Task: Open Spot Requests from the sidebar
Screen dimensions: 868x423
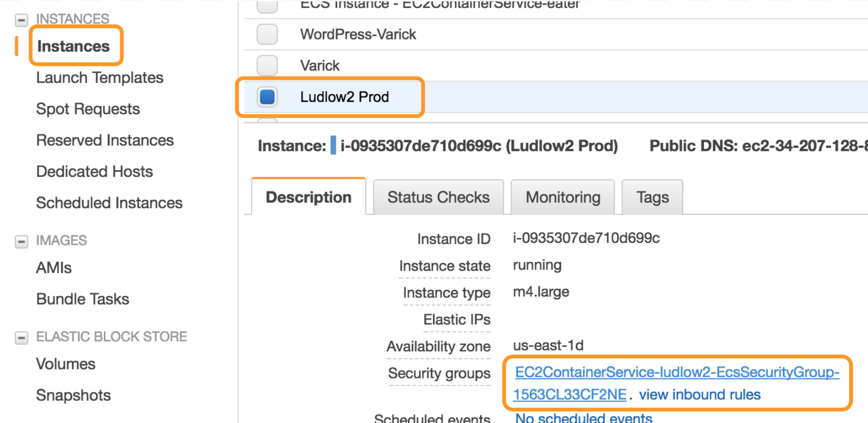Action: [x=88, y=109]
